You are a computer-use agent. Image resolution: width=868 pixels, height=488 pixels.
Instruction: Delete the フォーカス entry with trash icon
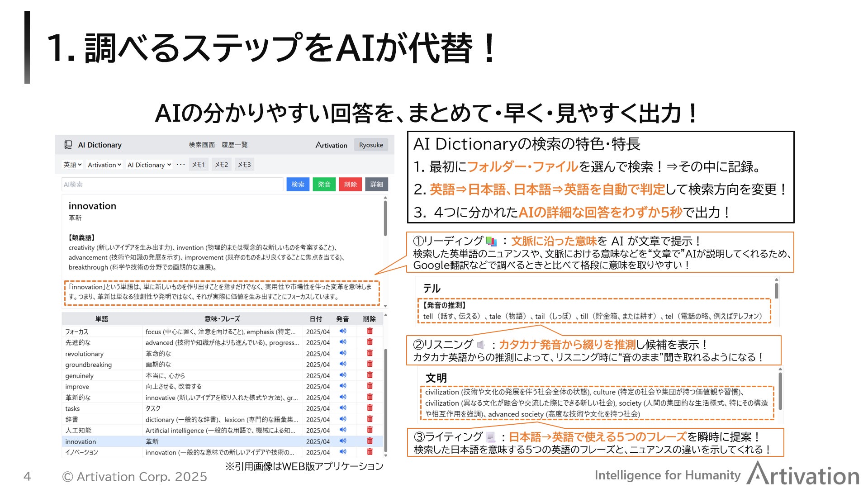click(370, 331)
